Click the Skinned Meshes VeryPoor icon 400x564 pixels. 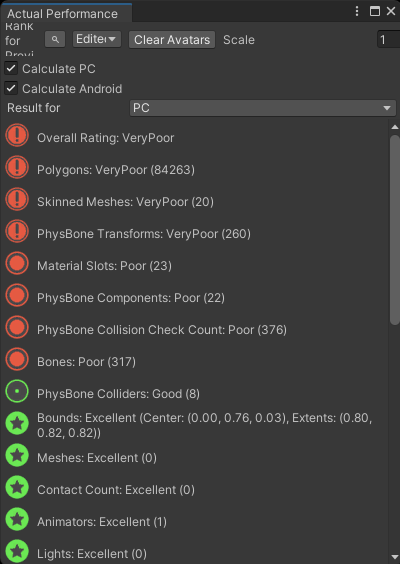tap(17, 200)
